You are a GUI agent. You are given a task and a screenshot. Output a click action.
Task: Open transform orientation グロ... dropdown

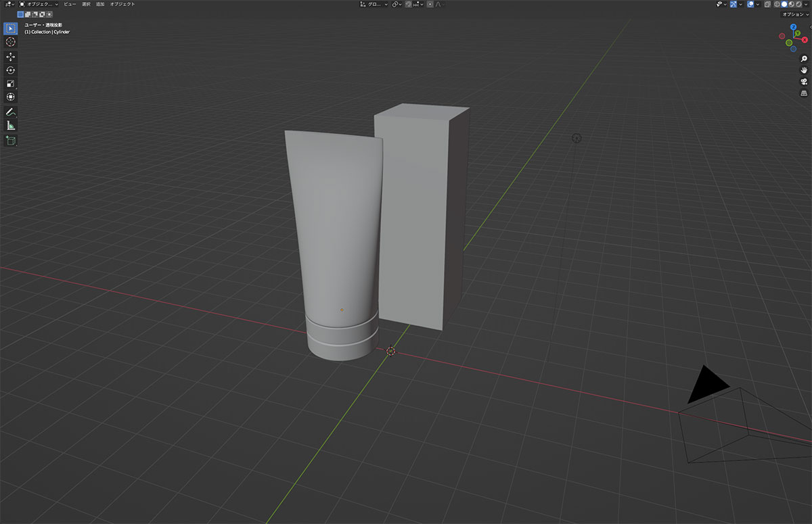click(x=373, y=4)
